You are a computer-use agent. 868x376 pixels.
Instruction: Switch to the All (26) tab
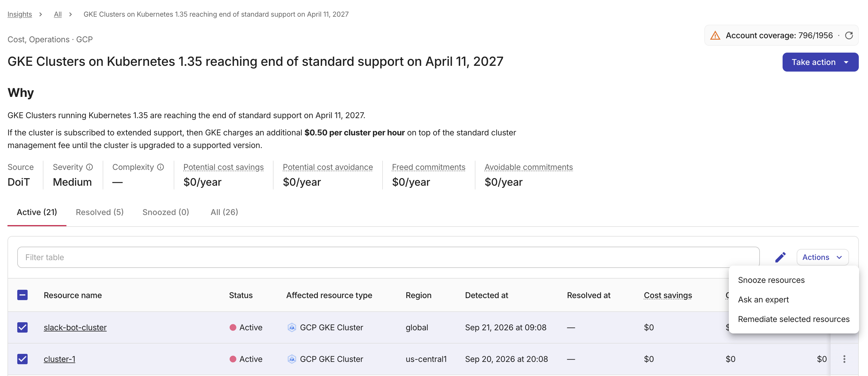tap(224, 212)
